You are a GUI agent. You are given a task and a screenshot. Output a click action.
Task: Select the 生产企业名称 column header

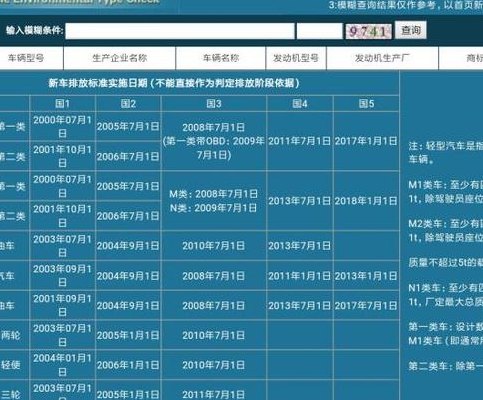tap(120, 58)
